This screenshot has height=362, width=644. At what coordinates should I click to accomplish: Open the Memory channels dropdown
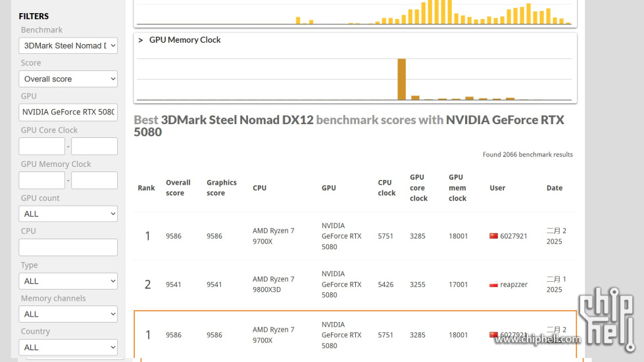68,314
